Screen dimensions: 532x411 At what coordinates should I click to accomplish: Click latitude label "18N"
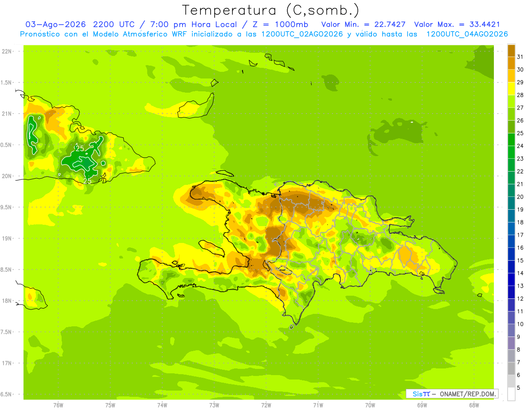[x=7, y=301]
